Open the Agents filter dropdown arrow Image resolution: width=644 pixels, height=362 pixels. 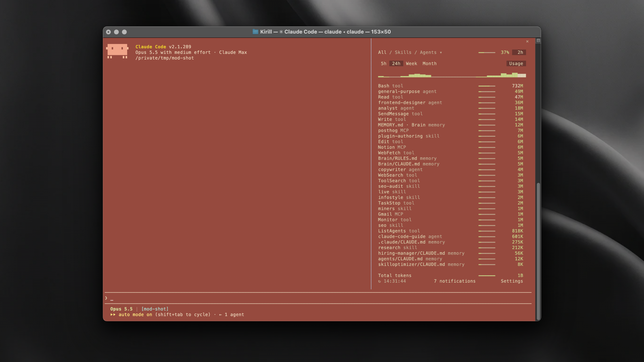coord(441,53)
